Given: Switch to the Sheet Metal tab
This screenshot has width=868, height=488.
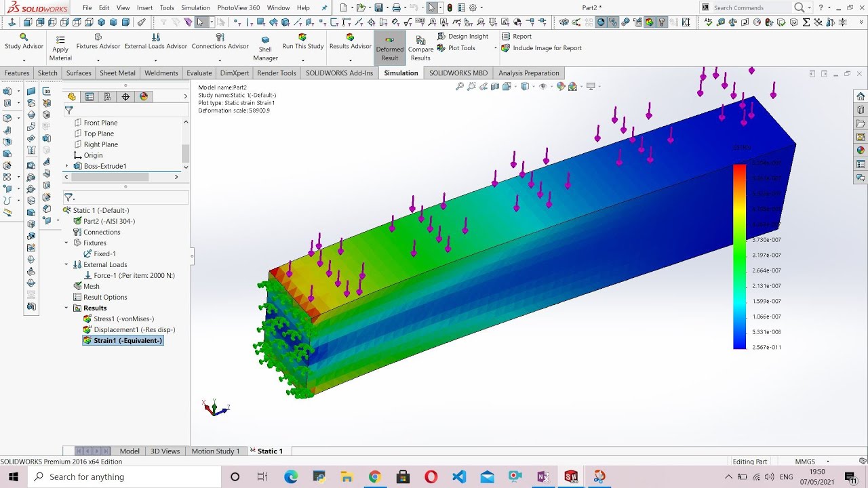Looking at the screenshot, I should coord(117,73).
